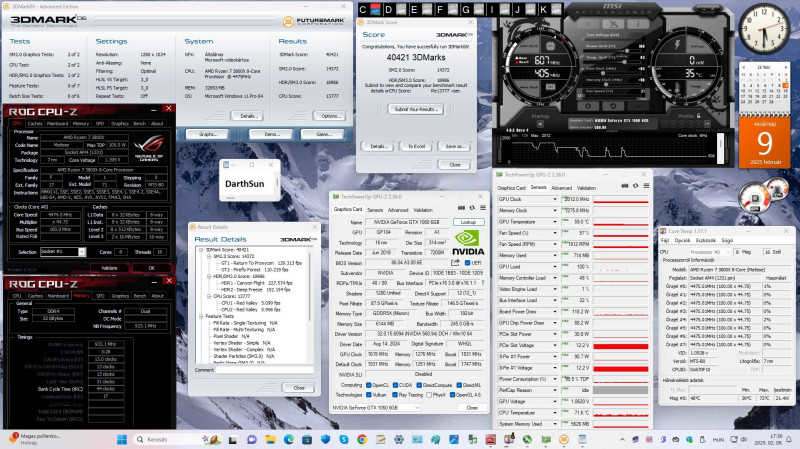Click MSI Afterburner profile lock icon
This screenshot has width=800, height=449.
[698, 116]
